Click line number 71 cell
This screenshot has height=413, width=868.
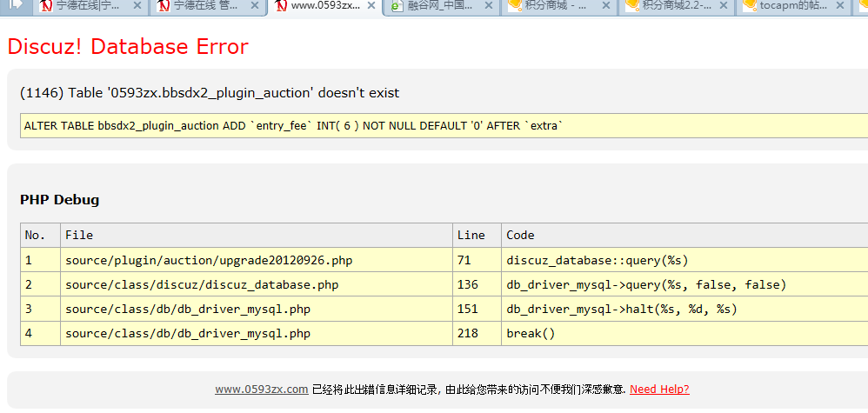477,260
